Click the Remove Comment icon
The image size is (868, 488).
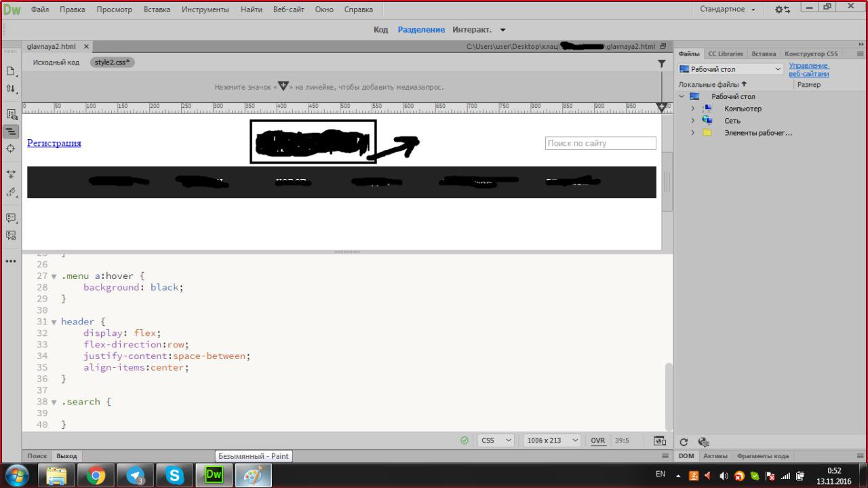(x=11, y=236)
